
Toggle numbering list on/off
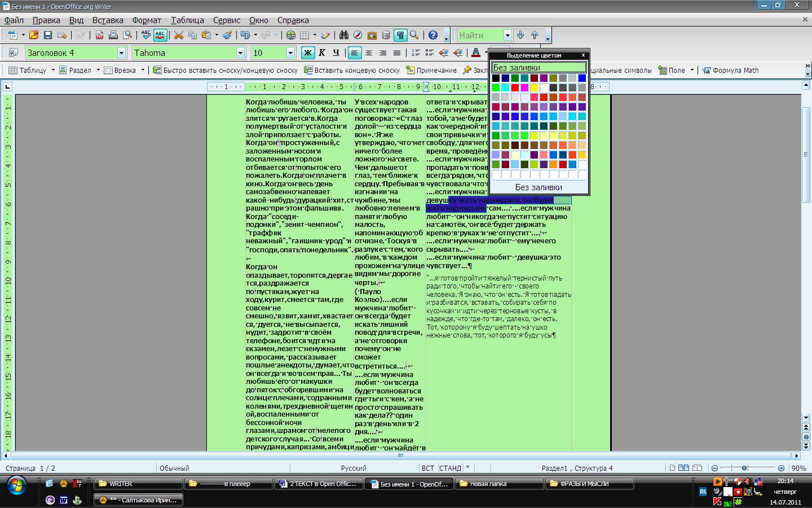click(416, 52)
